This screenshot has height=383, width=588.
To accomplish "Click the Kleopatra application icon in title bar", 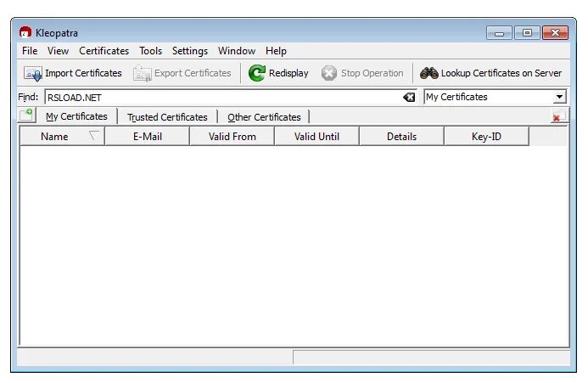I will 25,32.
